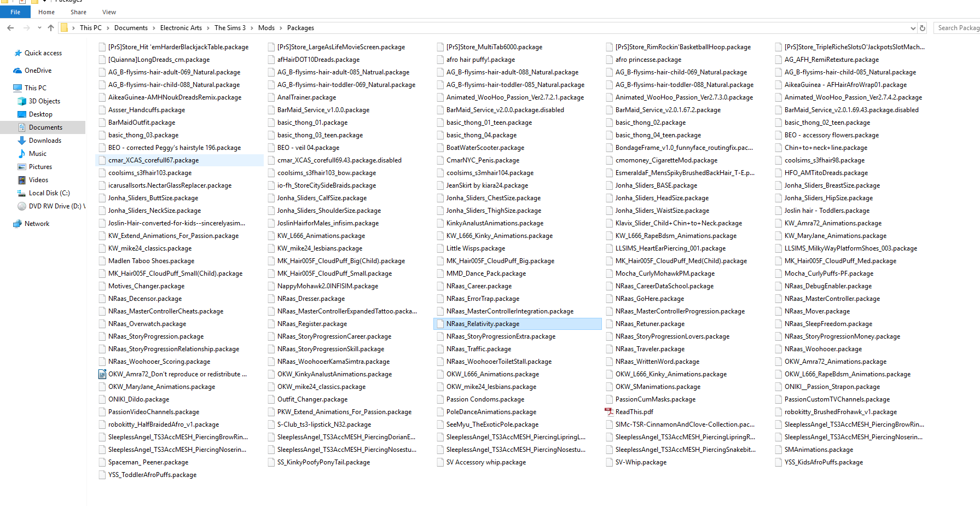
Task: Click The Sims 3 breadcrumb segment
Action: (230, 28)
